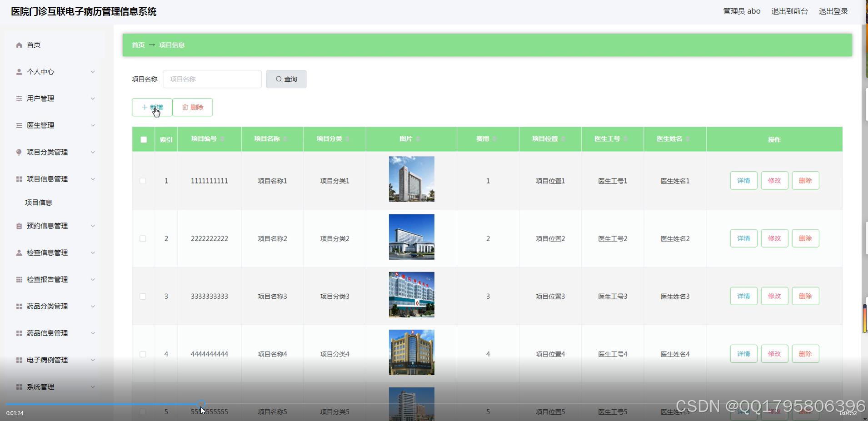Collapse the 项目信息管理 chevron
This screenshot has height=421, width=868.
[x=93, y=179]
